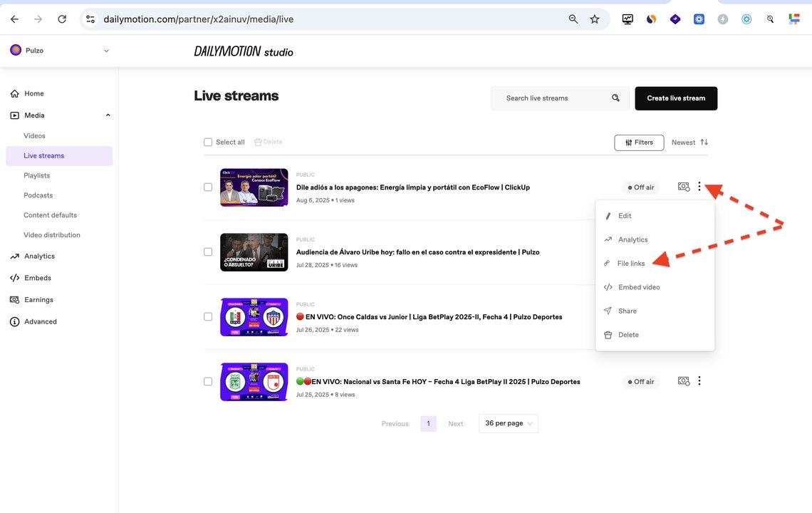
Task: Click the search magnifier in Search live streams
Action: (615, 98)
